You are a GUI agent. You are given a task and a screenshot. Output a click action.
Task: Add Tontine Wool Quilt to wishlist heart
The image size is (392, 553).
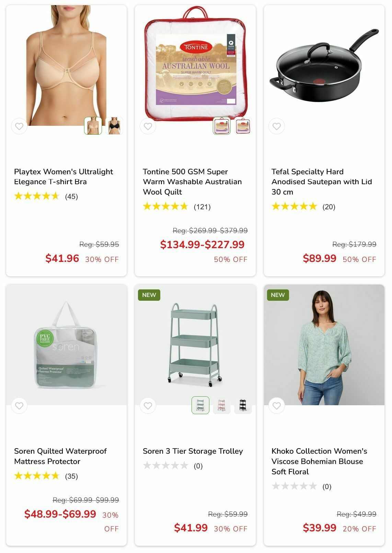pos(148,126)
